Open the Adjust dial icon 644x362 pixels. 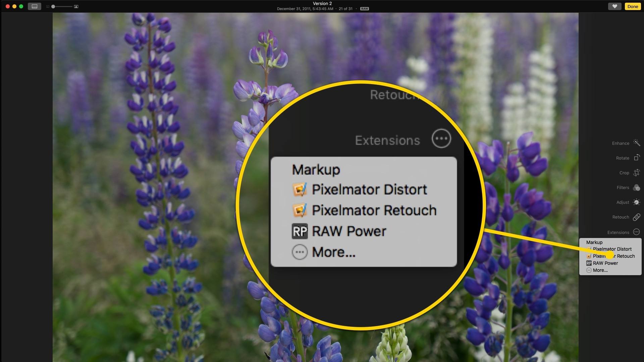tap(636, 202)
